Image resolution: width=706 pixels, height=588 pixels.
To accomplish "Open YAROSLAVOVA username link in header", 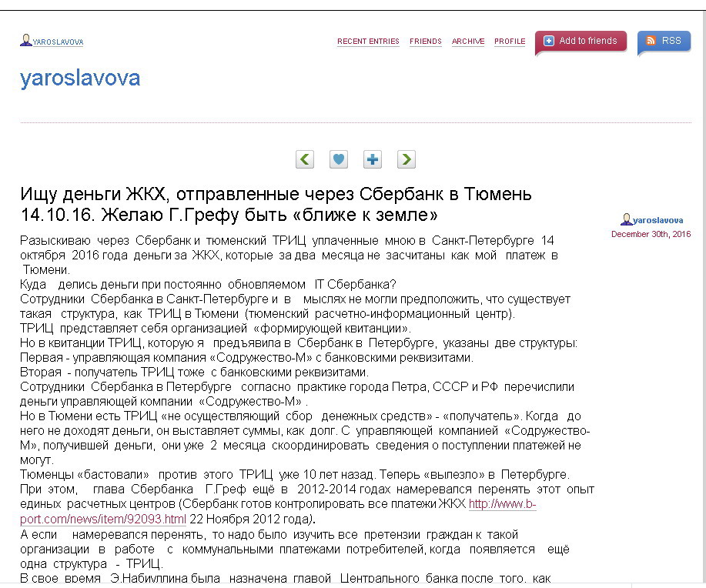I will pyautogui.click(x=58, y=42).
